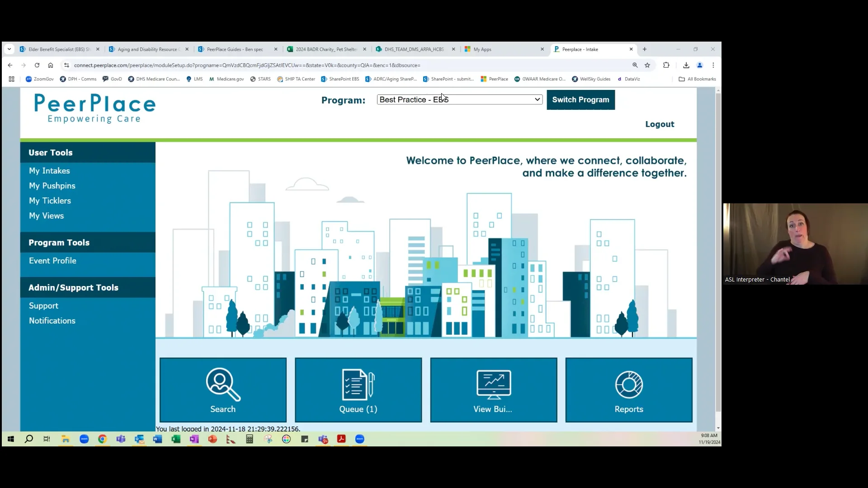Bookmark this page with the star icon
The image size is (868, 488).
[x=647, y=65]
